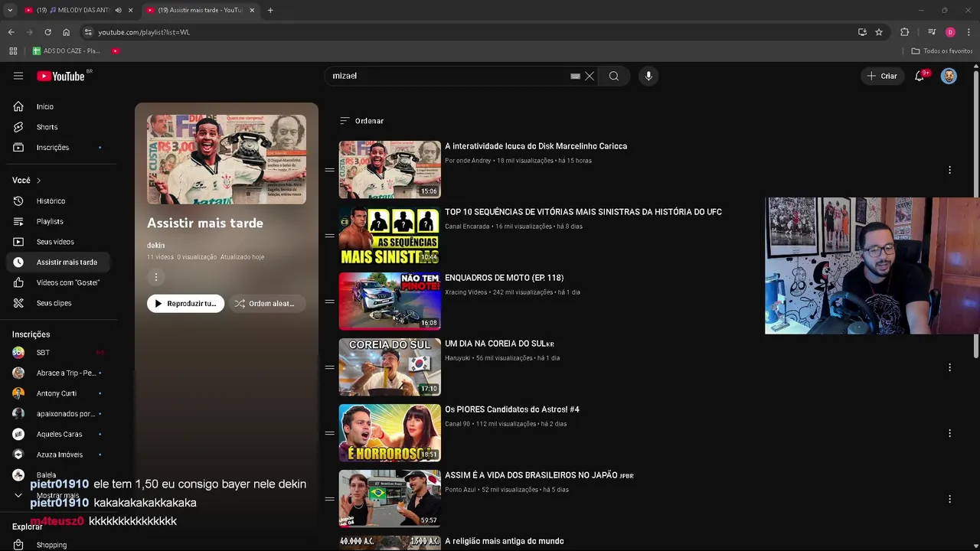
Task: Grab reorder handle of Disk Marcelinho video
Action: [329, 170]
